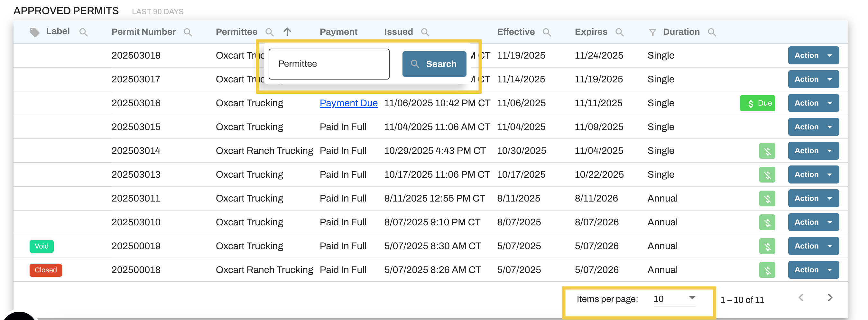
Task: Open Action menu for permit 202500019
Action: pos(813,246)
